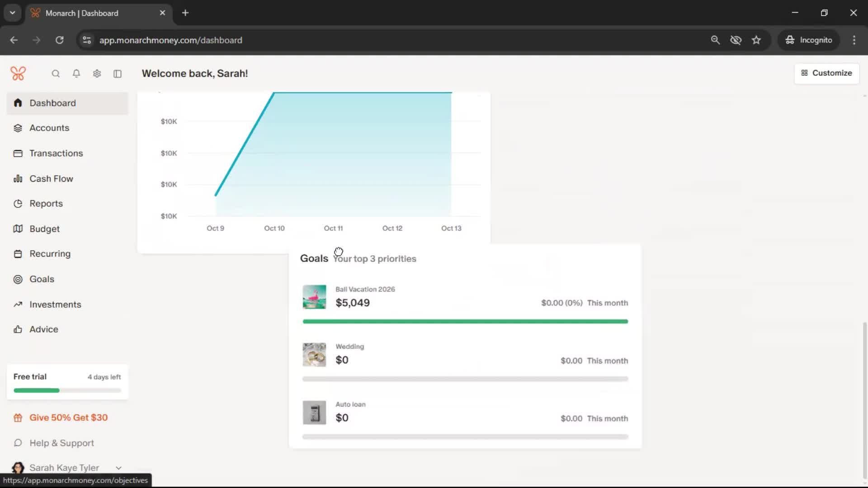Open Investments trend icon in sidebar

tap(18, 305)
